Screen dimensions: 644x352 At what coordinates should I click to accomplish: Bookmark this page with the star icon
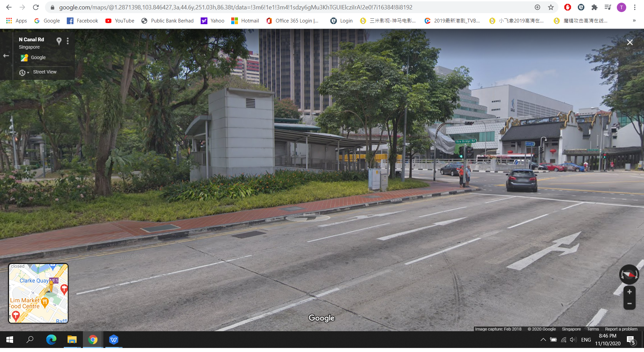(551, 7)
